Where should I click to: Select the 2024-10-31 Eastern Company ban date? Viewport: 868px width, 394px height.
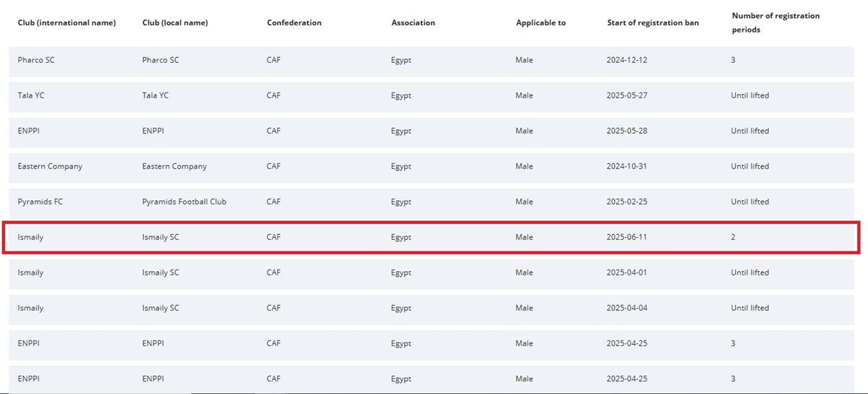click(x=626, y=166)
